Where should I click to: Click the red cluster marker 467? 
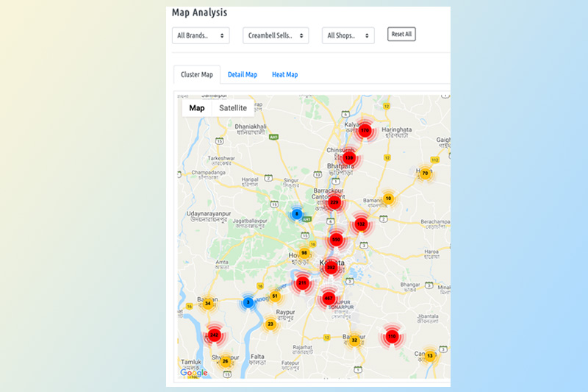pyautogui.click(x=329, y=299)
